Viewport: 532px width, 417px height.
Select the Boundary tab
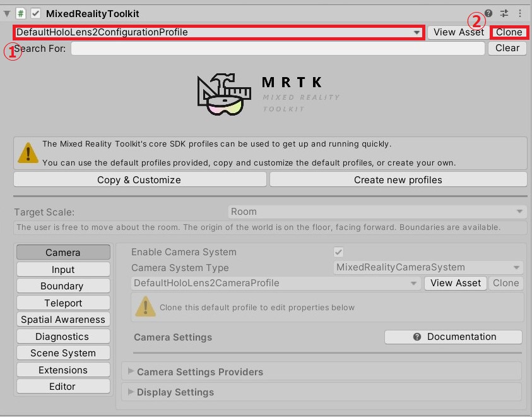pyautogui.click(x=63, y=286)
